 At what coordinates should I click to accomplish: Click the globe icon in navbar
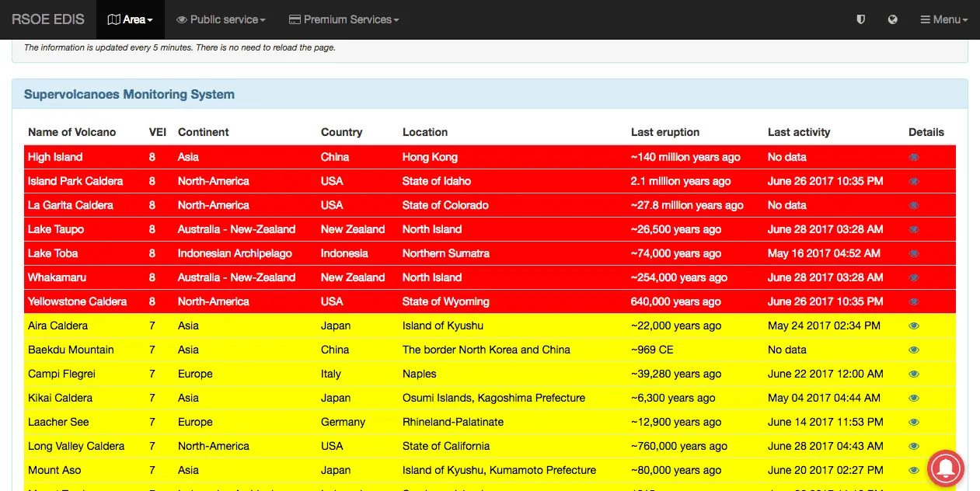[x=893, y=19]
